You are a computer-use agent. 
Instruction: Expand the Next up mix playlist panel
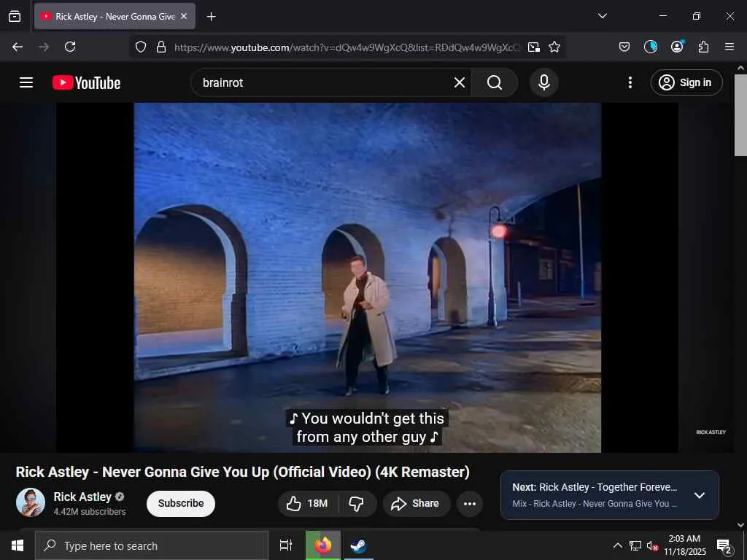[x=699, y=495]
